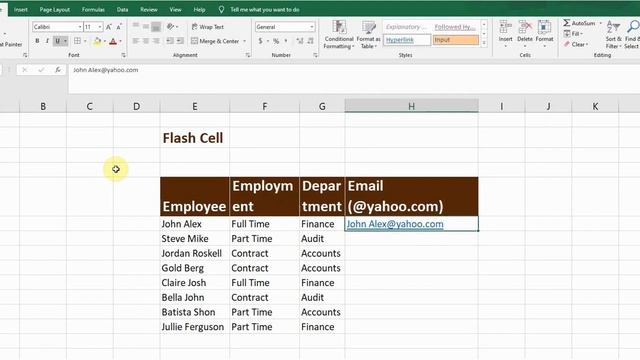Toggle Center horizontal alignment
The image size is (640, 360).
[146, 41]
